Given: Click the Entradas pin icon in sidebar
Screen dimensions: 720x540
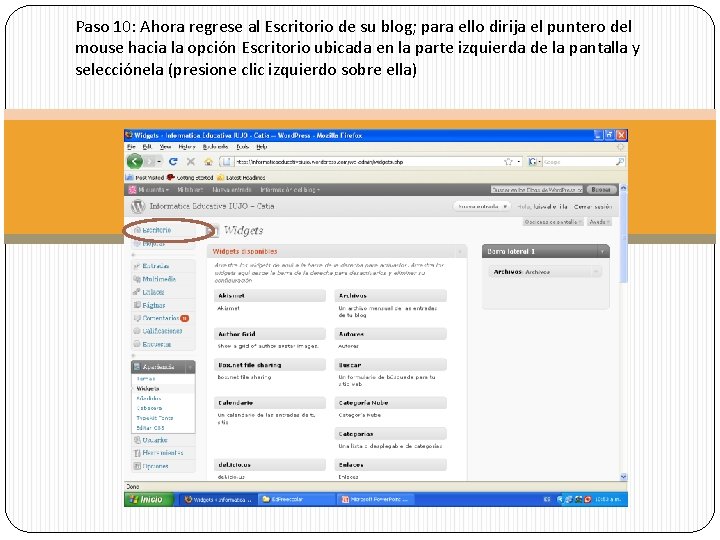Looking at the screenshot, I should [x=136, y=266].
